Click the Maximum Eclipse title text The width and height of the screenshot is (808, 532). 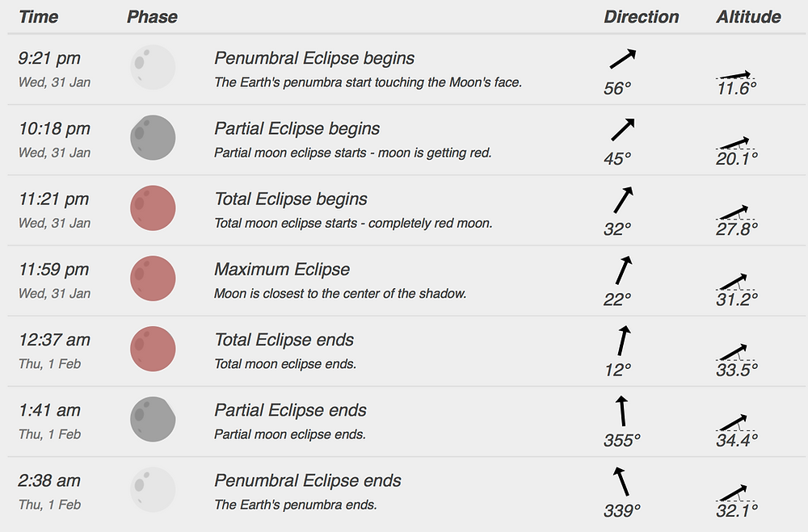(x=282, y=270)
